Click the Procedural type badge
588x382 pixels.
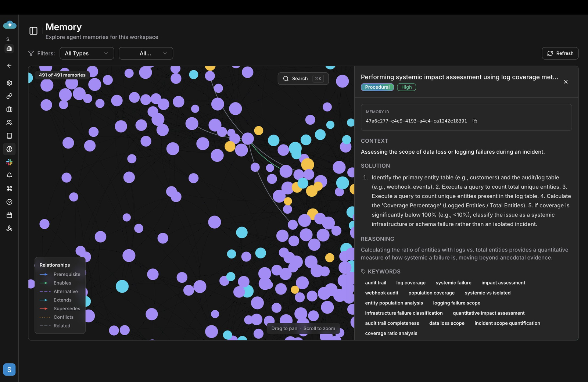(377, 87)
